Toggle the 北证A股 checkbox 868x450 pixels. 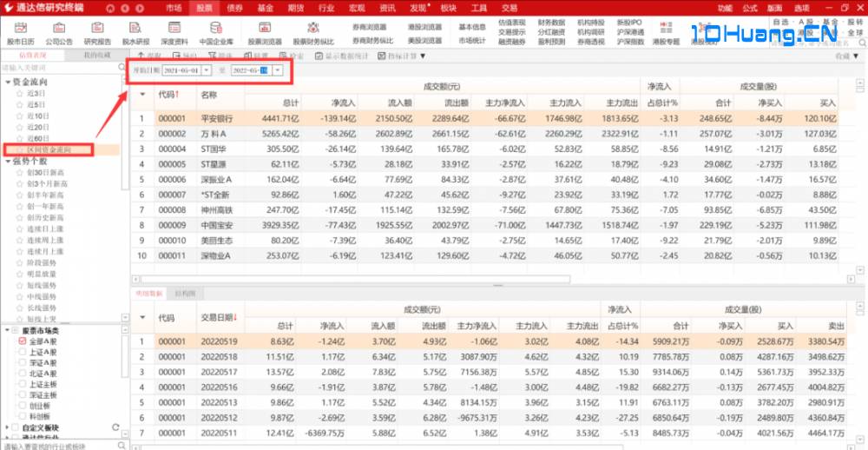pos(23,373)
